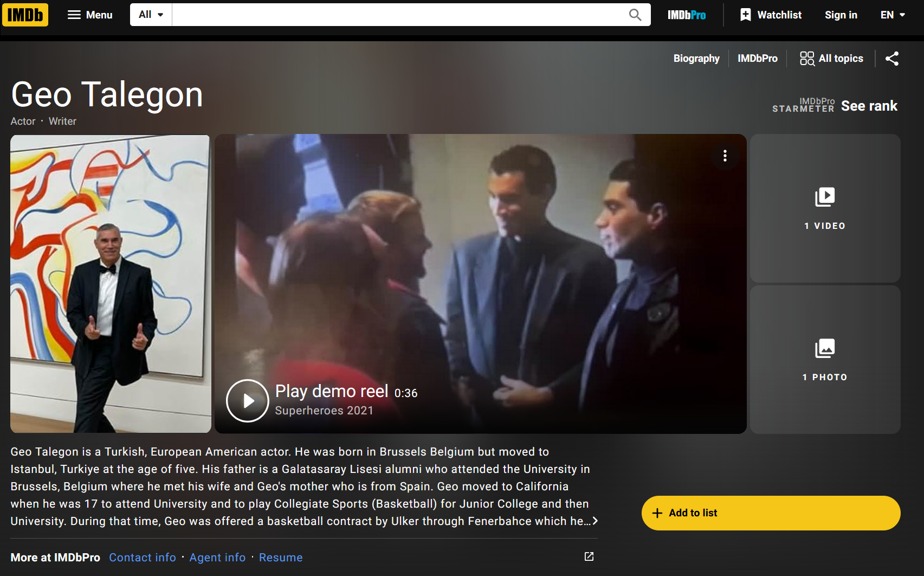
Task: Open Geo Talegon's profile photo
Action: click(111, 284)
